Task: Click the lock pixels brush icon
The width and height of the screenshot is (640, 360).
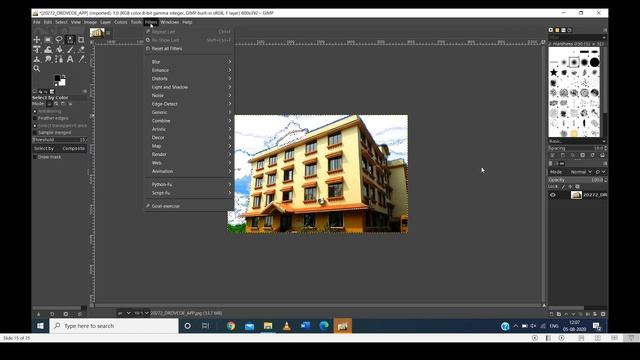Action: click(x=563, y=187)
